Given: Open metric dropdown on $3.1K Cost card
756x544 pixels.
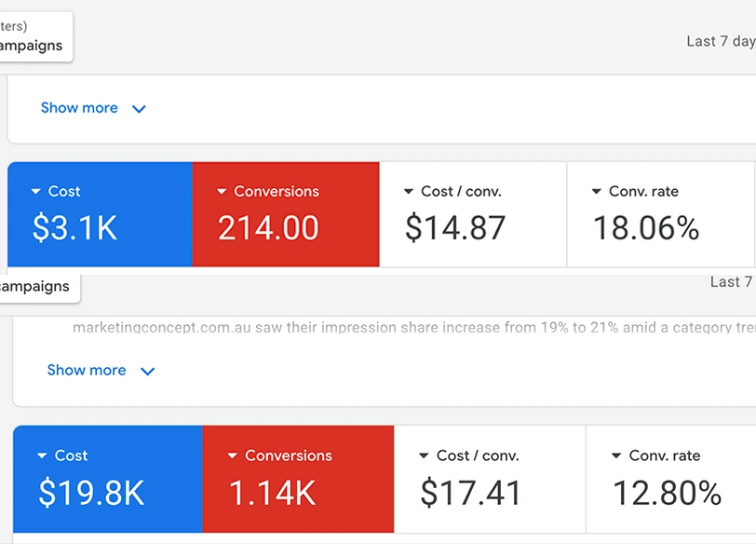Looking at the screenshot, I should click(x=35, y=192).
